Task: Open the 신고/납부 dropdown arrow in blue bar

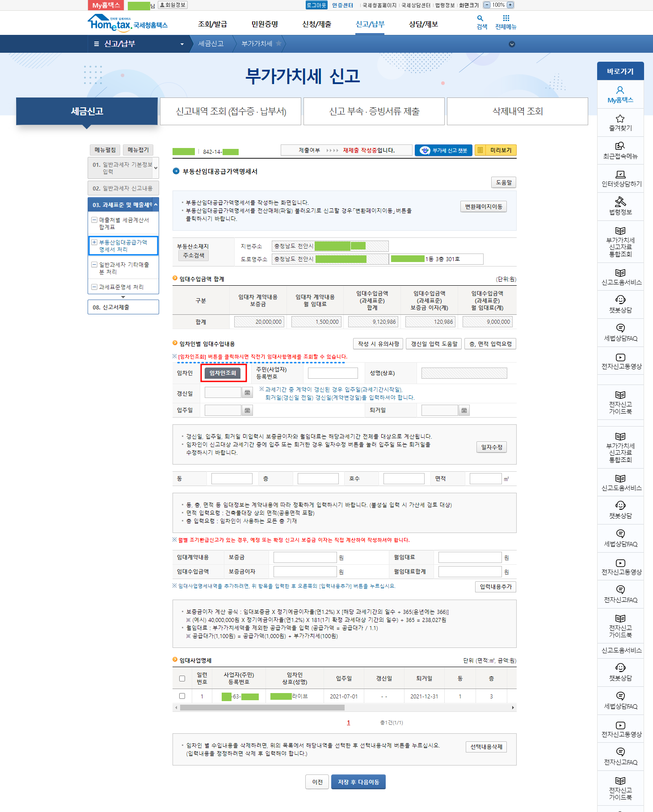Action: click(x=182, y=44)
